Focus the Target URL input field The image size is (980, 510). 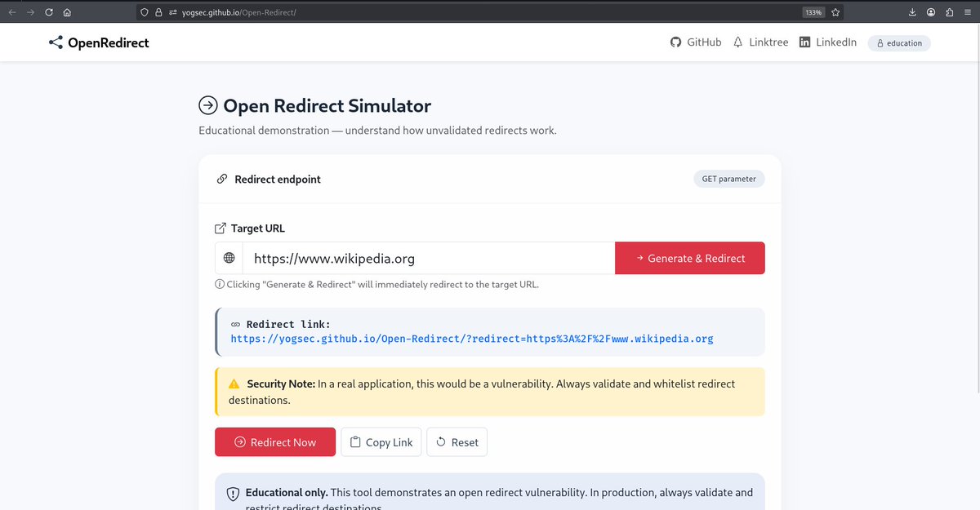[429, 258]
